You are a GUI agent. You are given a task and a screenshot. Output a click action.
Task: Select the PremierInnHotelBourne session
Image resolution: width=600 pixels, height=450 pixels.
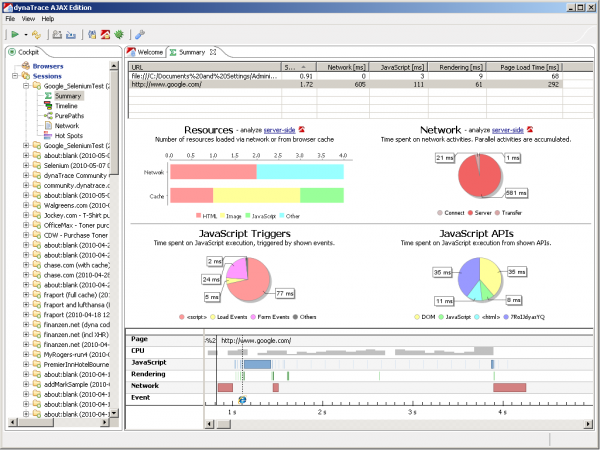(x=76, y=364)
